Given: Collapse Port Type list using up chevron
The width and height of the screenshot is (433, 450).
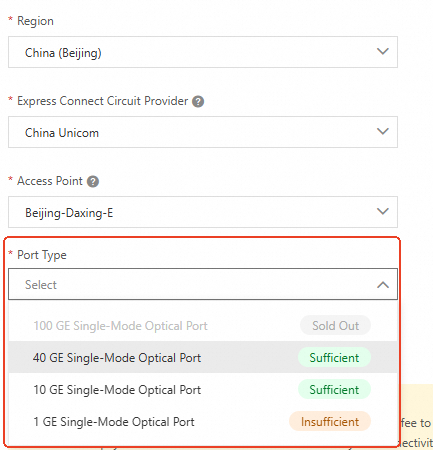Looking at the screenshot, I should click(x=383, y=285).
